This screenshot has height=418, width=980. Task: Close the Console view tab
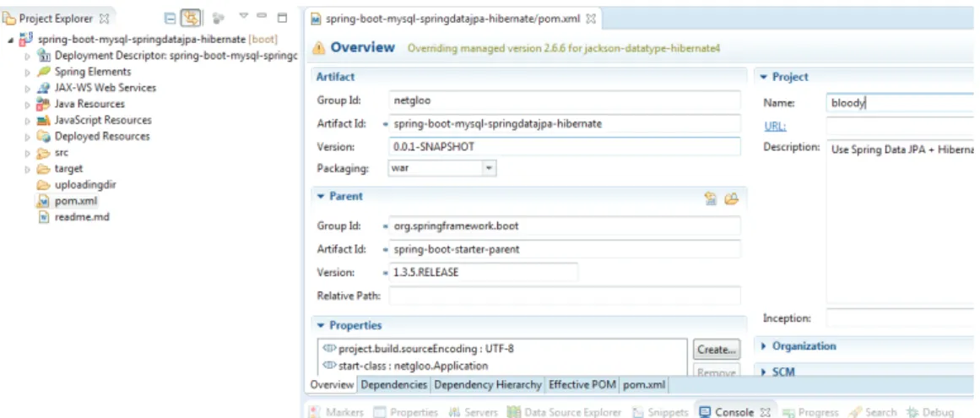[x=764, y=412]
